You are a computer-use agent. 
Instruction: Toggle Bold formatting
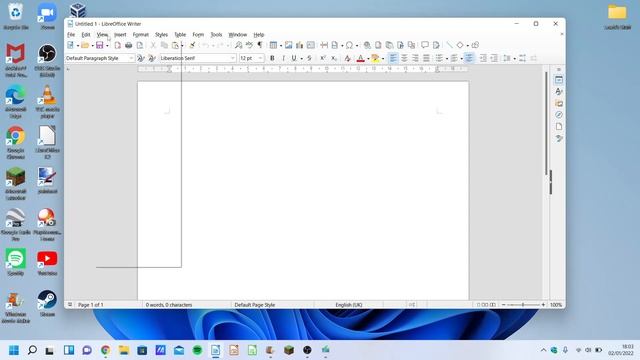click(272, 58)
